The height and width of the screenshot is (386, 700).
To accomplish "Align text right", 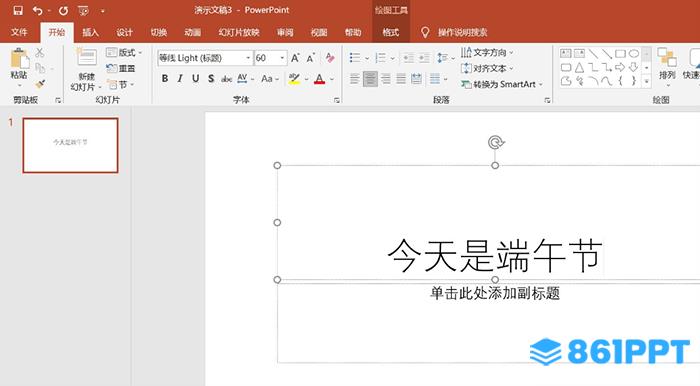I will coord(386,79).
